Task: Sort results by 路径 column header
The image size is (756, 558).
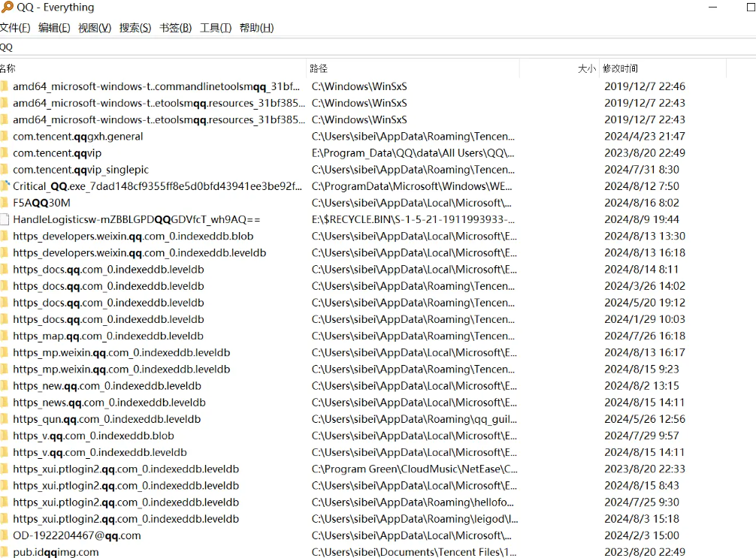Action: 413,68
